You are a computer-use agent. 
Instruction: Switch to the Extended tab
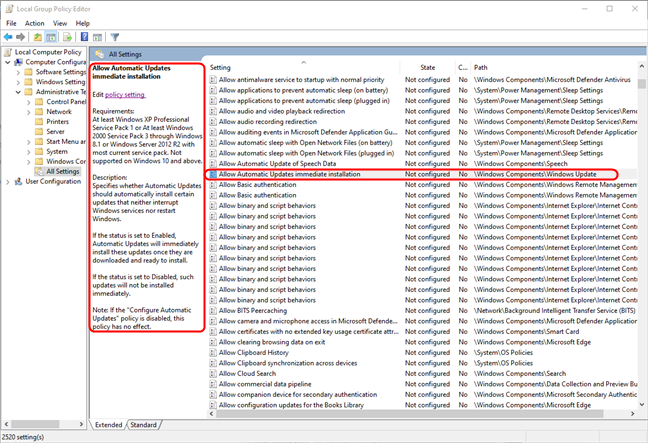click(109, 425)
